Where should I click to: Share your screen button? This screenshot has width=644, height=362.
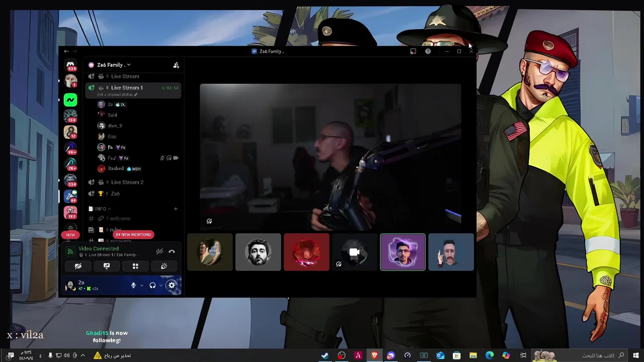click(107, 266)
